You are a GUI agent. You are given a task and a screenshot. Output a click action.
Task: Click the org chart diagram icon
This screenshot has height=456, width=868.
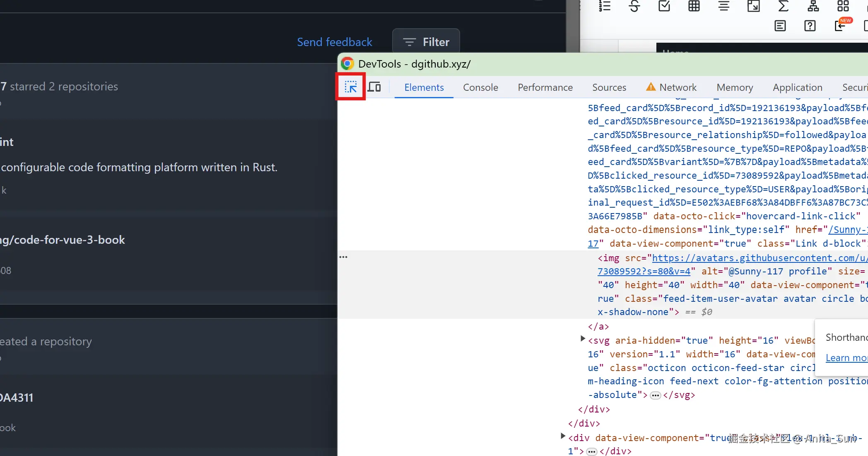(x=813, y=6)
